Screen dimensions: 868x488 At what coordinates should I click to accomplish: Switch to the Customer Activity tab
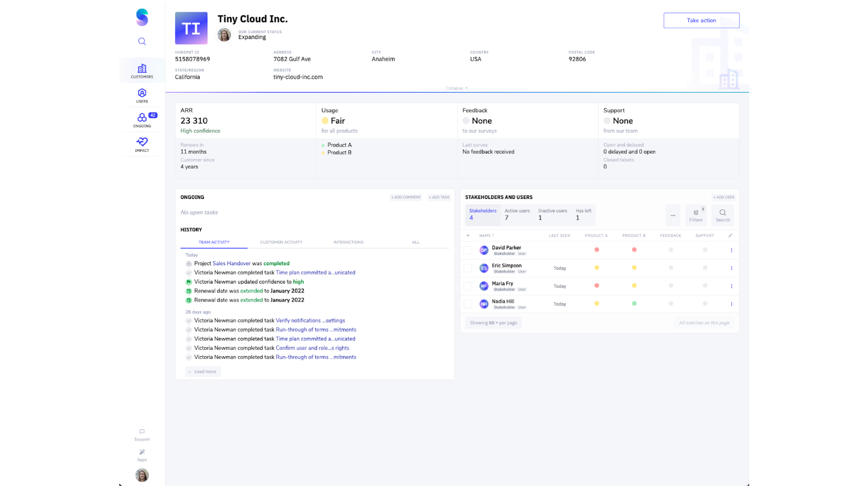pyautogui.click(x=281, y=242)
